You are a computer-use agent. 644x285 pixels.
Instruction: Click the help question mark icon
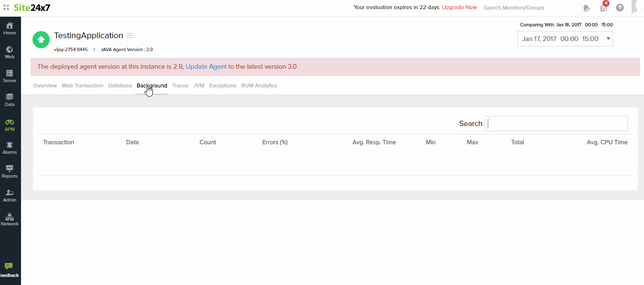click(x=620, y=8)
